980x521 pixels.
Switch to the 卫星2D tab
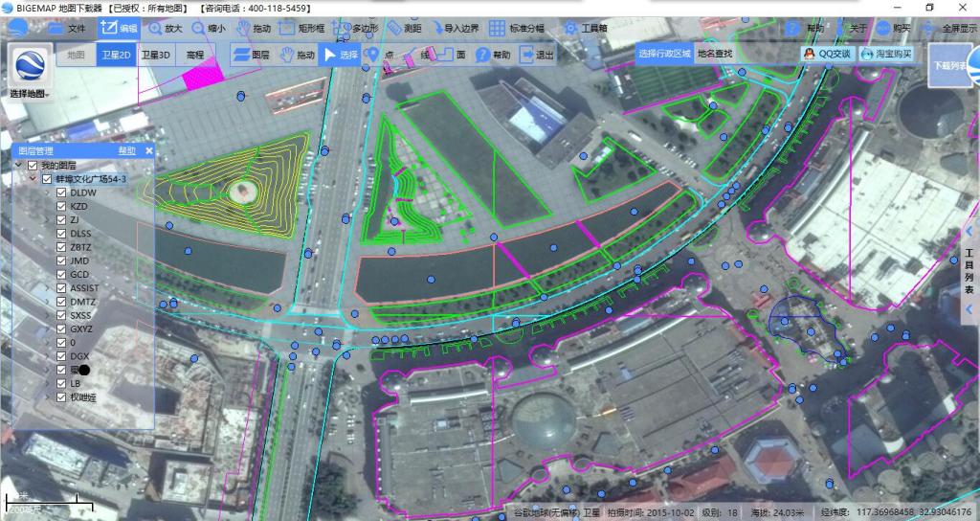tap(116, 55)
